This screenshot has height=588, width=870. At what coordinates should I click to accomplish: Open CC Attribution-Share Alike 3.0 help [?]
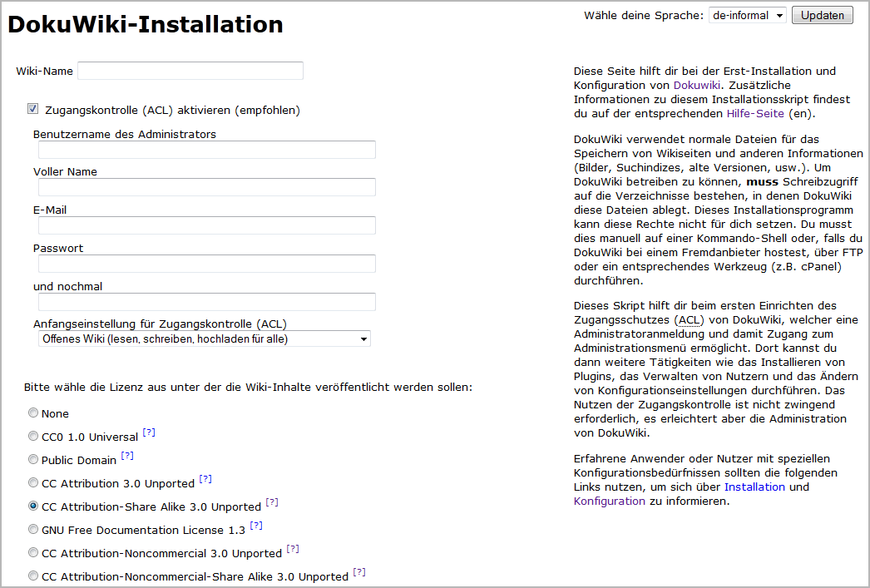(272, 502)
